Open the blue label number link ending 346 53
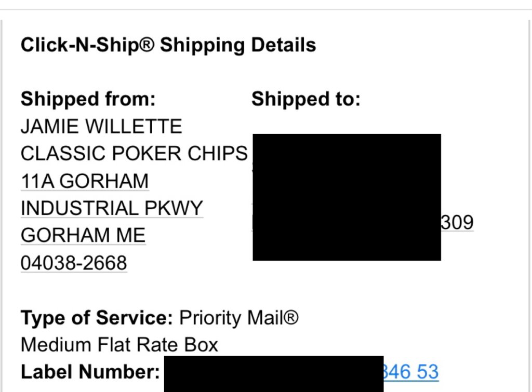The image size is (532, 392). [411, 372]
